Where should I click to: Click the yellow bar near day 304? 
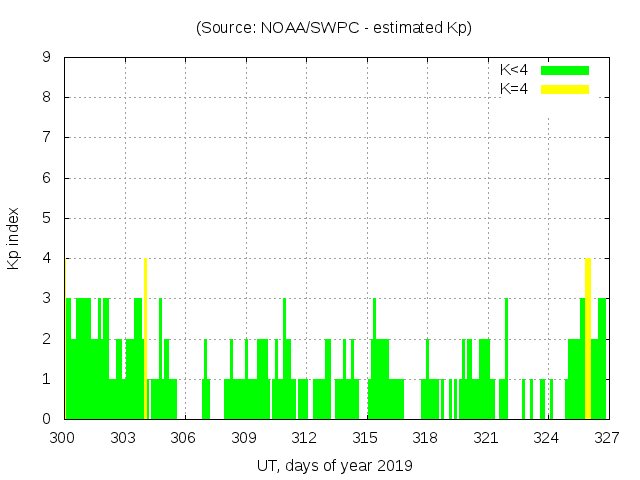click(x=146, y=338)
